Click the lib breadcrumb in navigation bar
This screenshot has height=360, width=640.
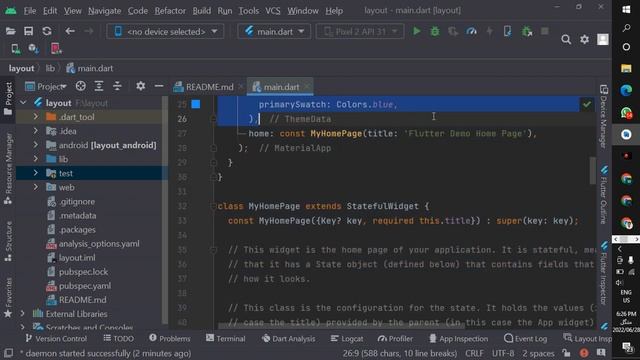tap(50, 68)
